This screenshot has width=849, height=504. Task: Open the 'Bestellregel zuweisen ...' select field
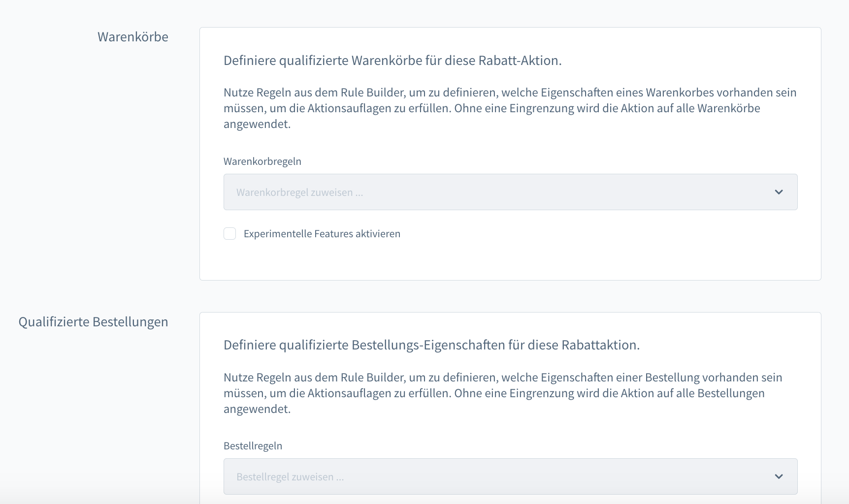coord(492,476)
